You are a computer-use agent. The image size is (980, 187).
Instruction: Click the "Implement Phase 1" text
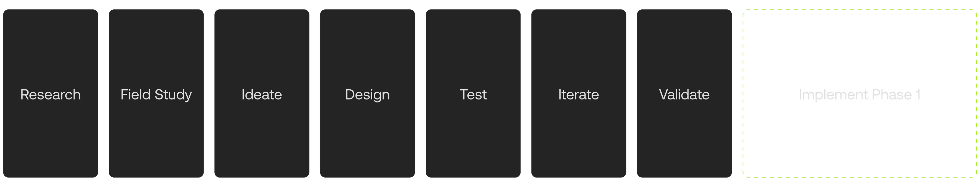[859, 94]
